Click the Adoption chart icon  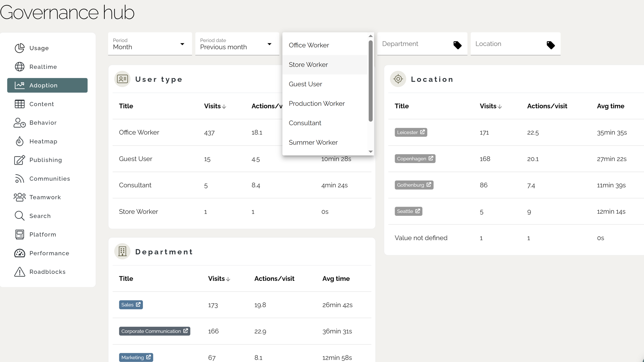point(20,85)
